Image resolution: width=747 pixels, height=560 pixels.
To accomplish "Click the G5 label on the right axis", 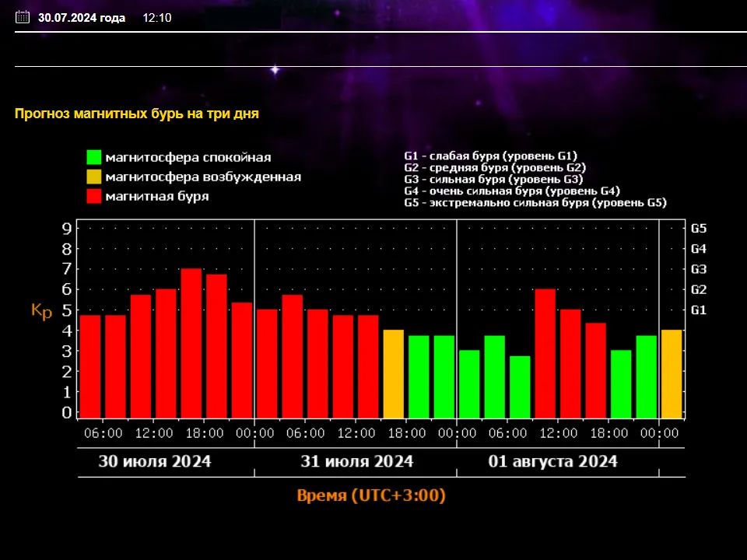I will click(698, 229).
